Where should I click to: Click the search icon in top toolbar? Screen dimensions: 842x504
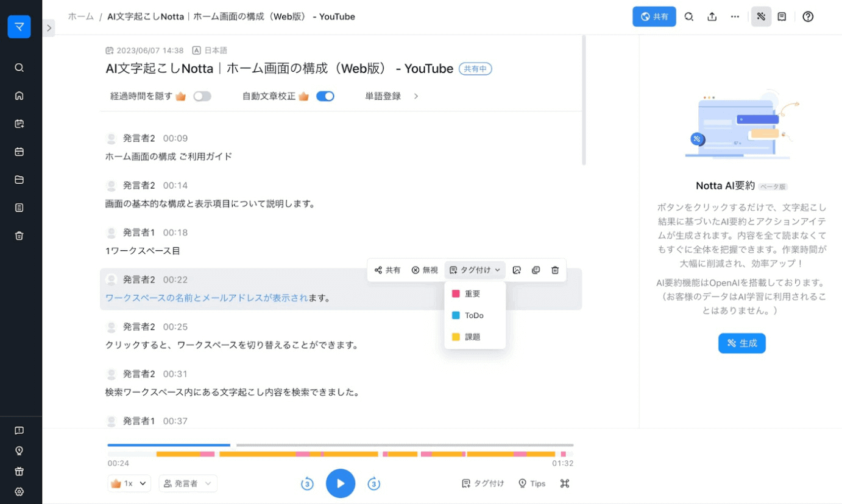click(x=689, y=17)
